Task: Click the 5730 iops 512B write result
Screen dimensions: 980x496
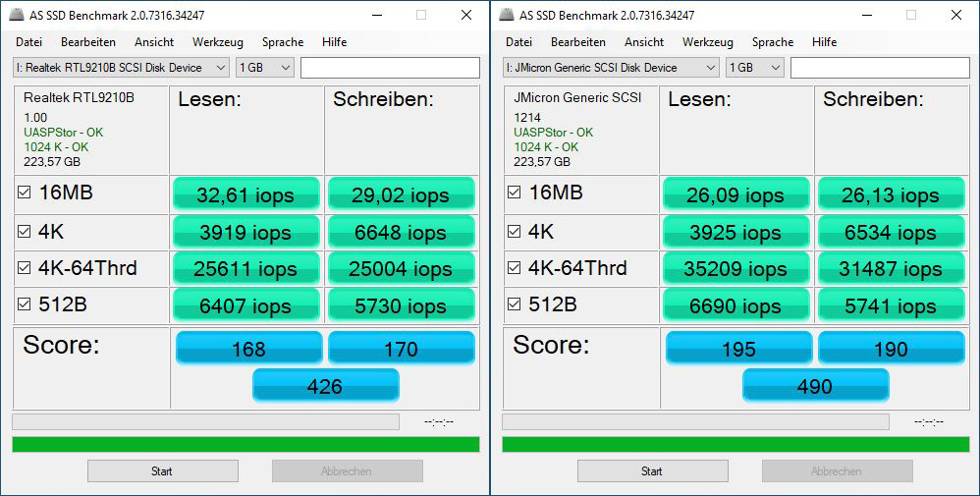Action: pos(401,305)
